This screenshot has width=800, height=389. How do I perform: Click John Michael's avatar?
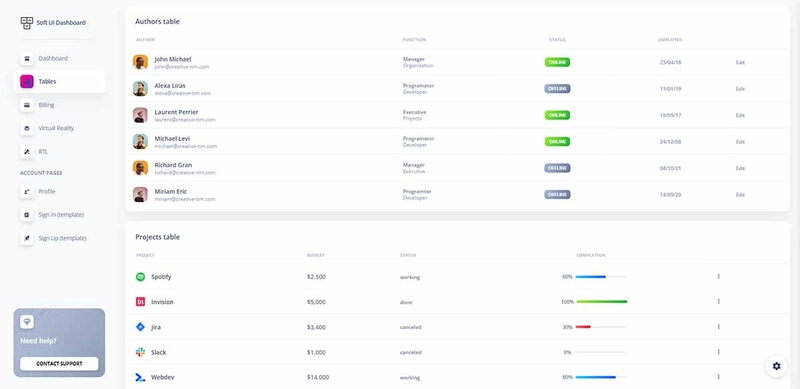pos(140,62)
